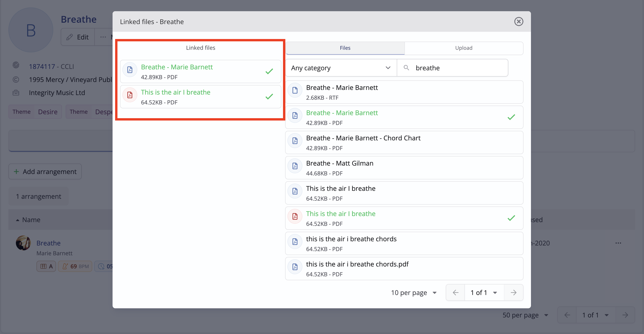Screen dimensions: 644x334
Task: Open linked This is the air I breathe name
Action: click(176, 92)
